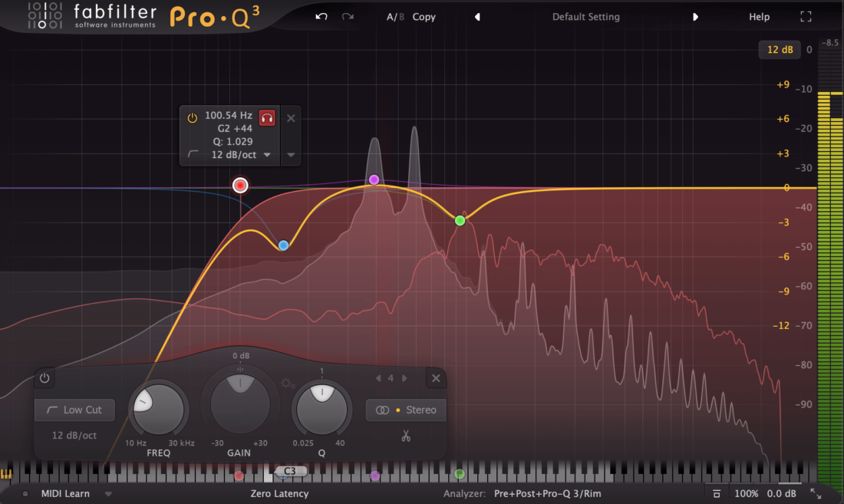
Task: Select the green EQ band node
Action: tap(460, 220)
